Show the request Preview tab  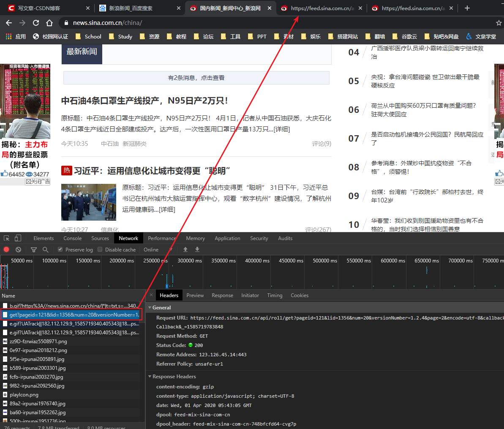[195, 295]
